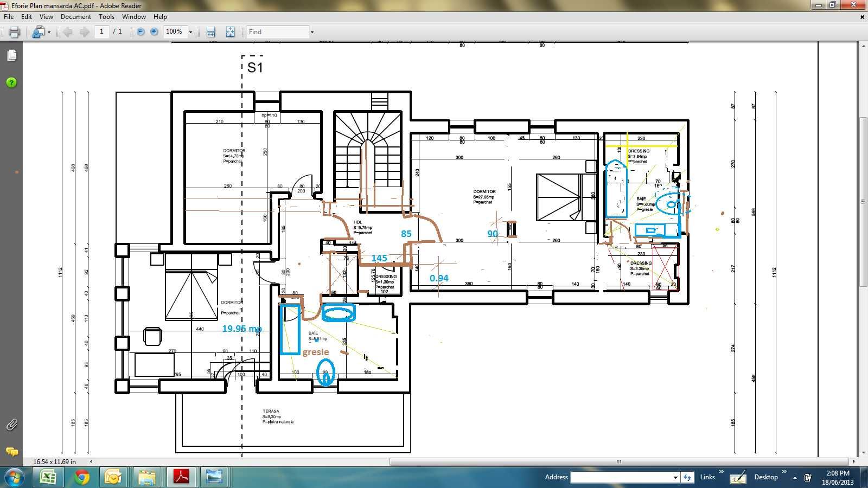
Task: Click the green help question icon
Action: [11, 82]
